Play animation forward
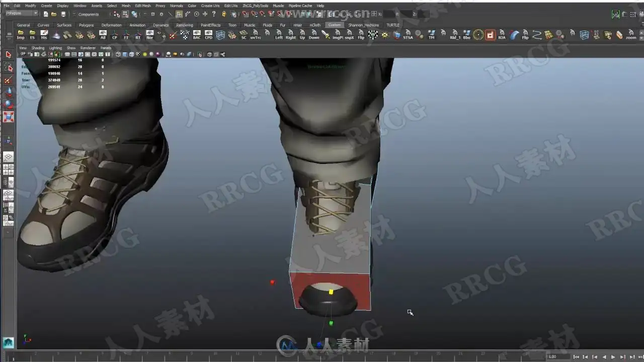The image size is (644, 362). [613, 356]
